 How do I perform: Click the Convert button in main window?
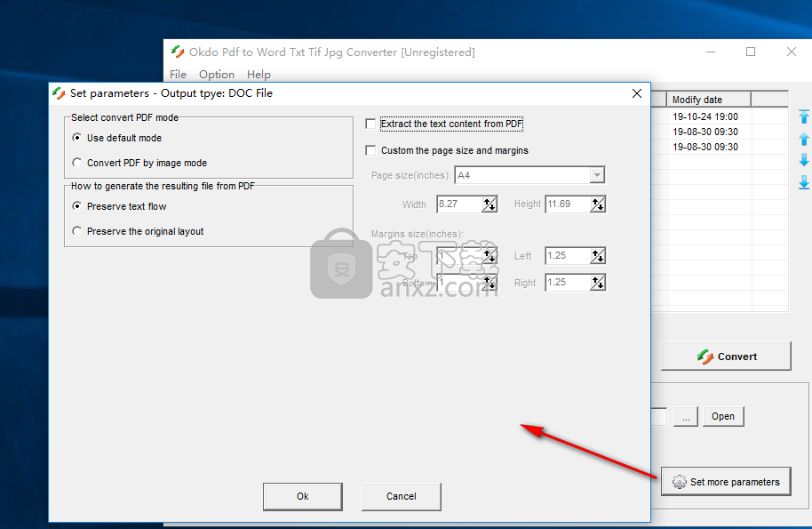pos(726,357)
